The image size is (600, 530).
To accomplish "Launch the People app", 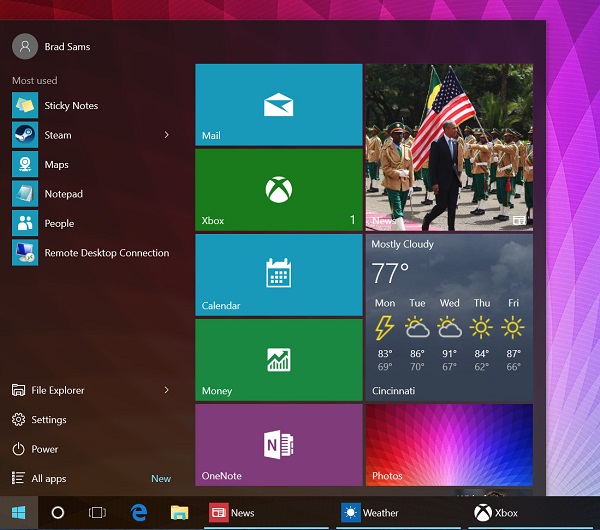I will [x=58, y=223].
